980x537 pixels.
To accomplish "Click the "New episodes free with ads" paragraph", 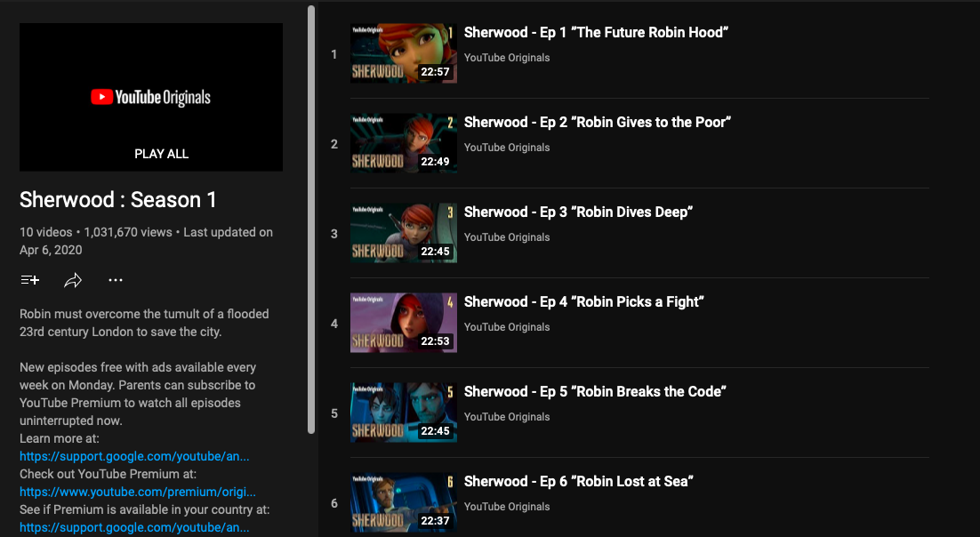I will click(x=138, y=394).
